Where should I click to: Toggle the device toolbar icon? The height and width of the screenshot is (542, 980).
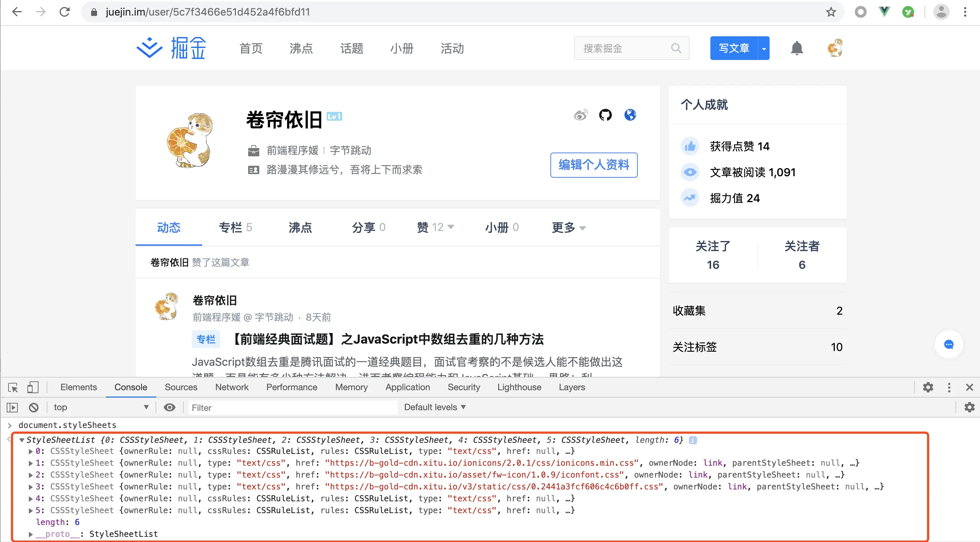tap(33, 387)
